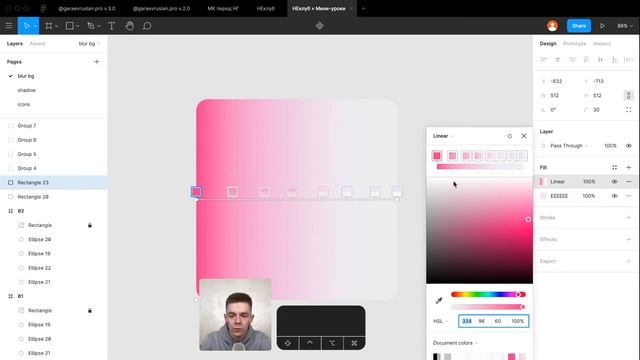Switch to the Layers tab
The height and width of the screenshot is (360, 640).
click(15, 44)
